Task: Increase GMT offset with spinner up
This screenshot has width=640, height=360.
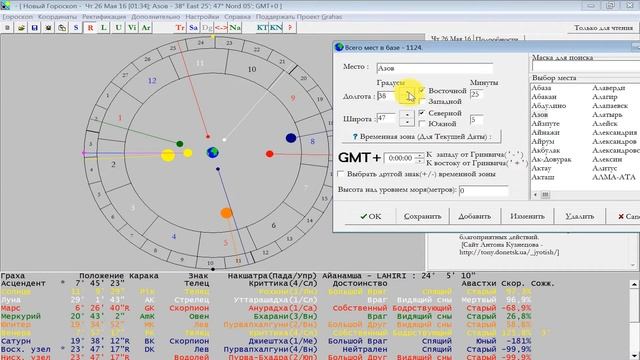Action: 420,155
